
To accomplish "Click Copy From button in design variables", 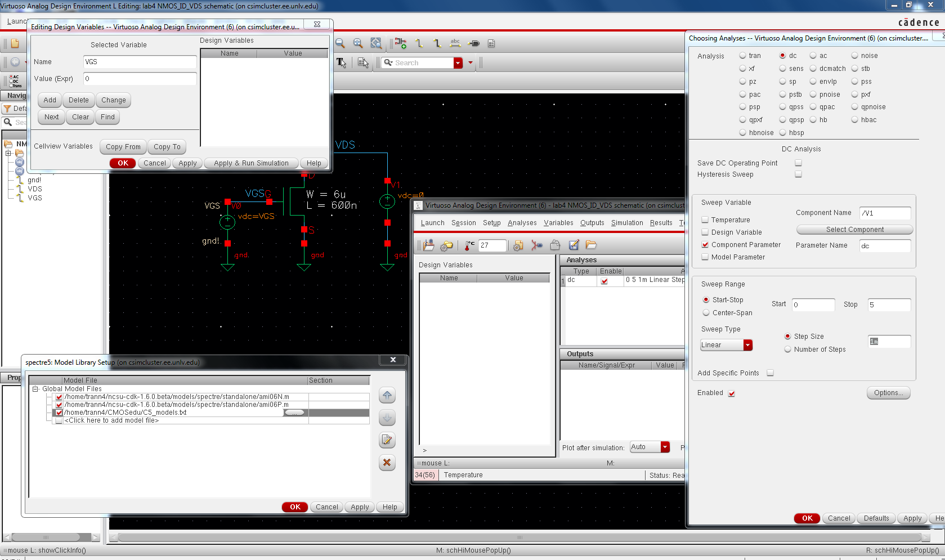I will pyautogui.click(x=123, y=147).
